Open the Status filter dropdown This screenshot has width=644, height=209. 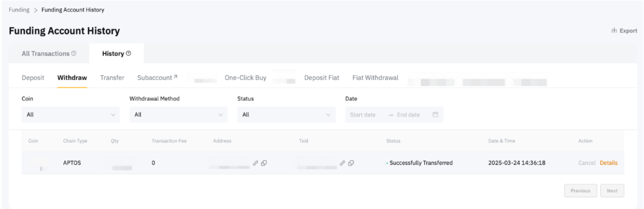286,115
